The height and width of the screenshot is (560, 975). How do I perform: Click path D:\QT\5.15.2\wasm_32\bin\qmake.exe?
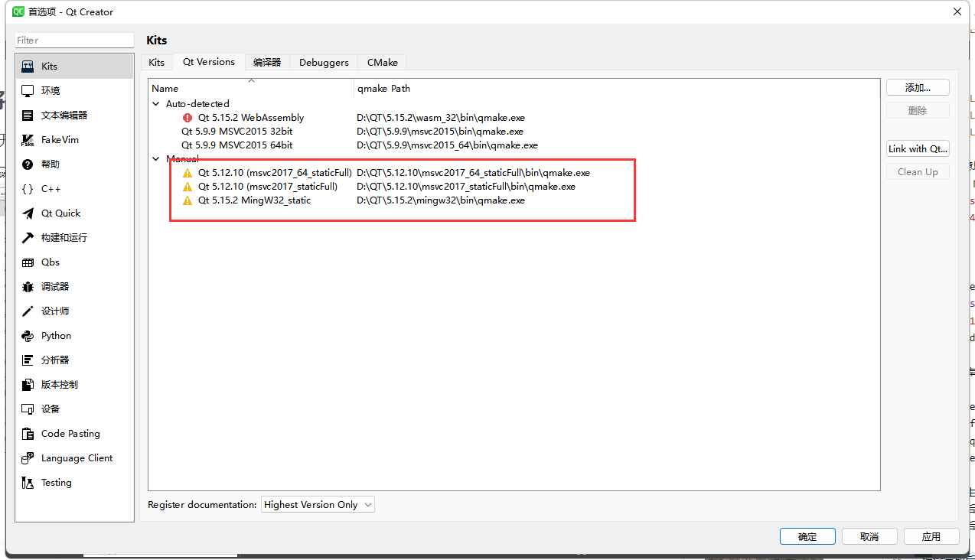(x=441, y=118)
